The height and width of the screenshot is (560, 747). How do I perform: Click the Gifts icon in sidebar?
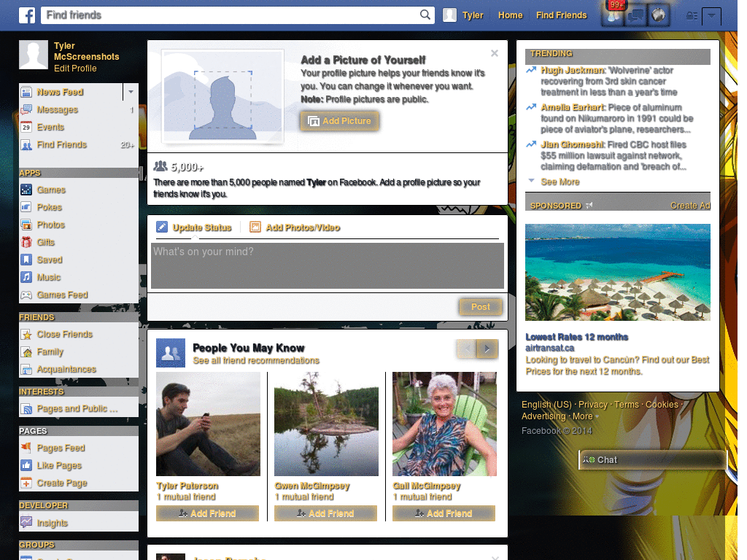click(x=26, y=242)
